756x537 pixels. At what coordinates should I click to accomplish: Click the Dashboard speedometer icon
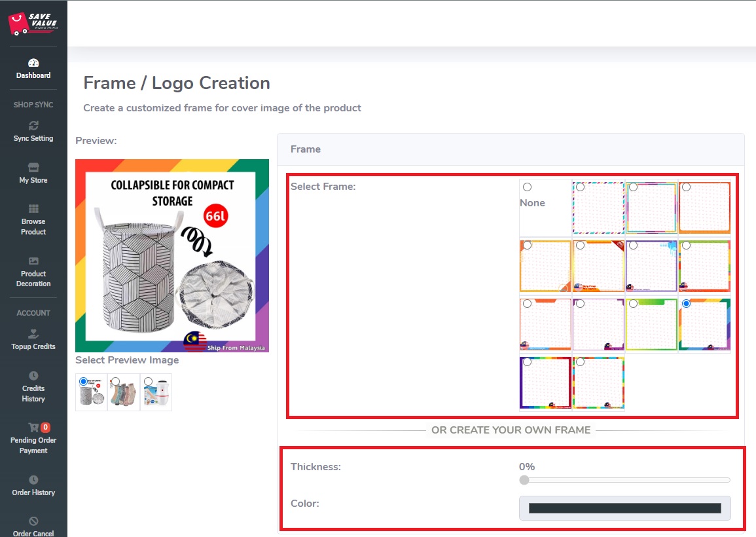(33, 63)
